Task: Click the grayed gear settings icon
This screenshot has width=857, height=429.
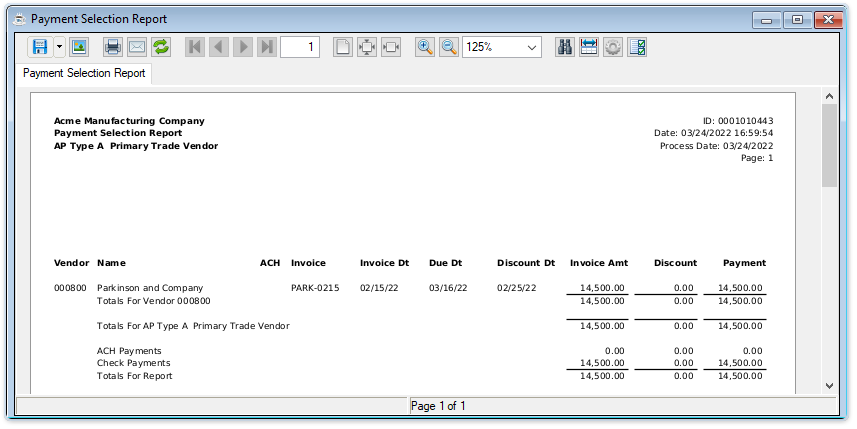Action: tap(613, 47)
